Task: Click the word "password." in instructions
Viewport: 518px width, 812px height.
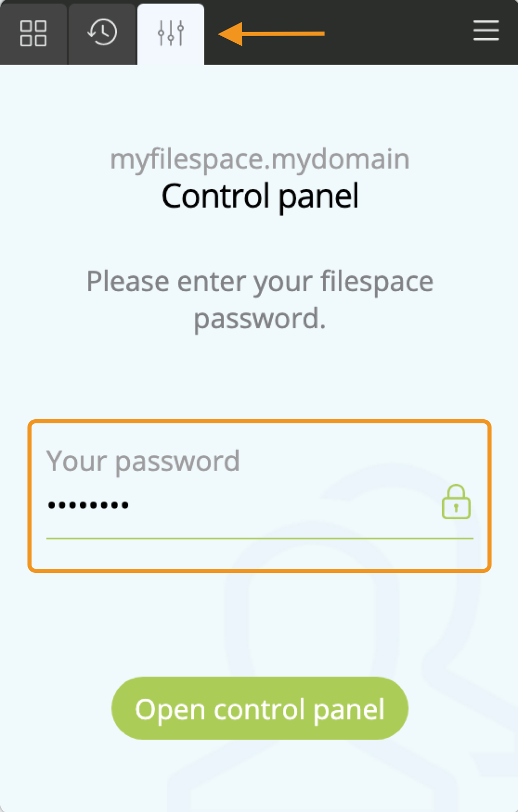Action: click(x=260, y=320)
